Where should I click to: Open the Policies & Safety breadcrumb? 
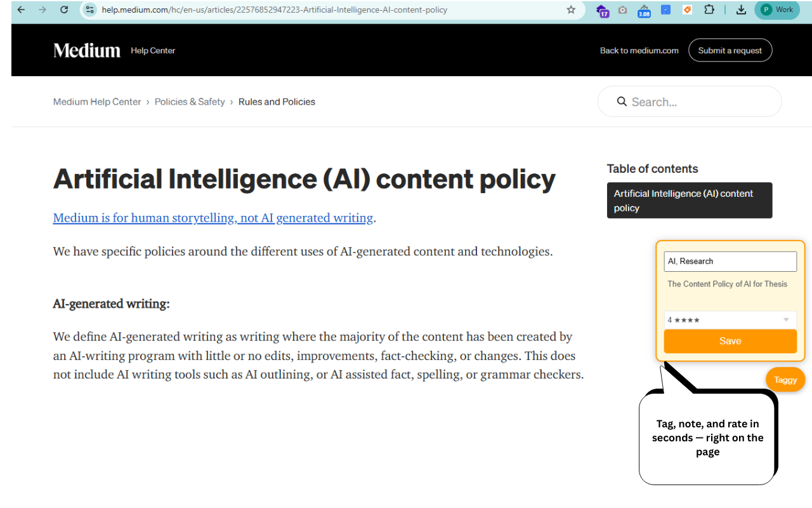click(x=190, y=102)
